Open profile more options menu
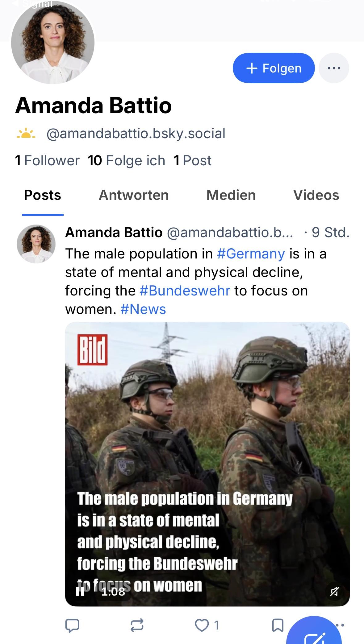Viewport: 364px width, 644px height. click(x=334, y=68)
